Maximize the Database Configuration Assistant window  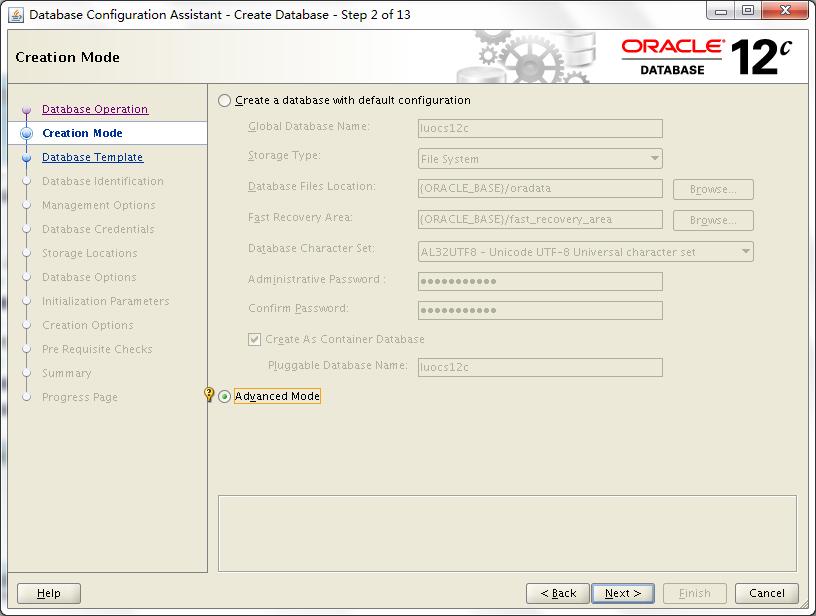(x=748, y=11)
